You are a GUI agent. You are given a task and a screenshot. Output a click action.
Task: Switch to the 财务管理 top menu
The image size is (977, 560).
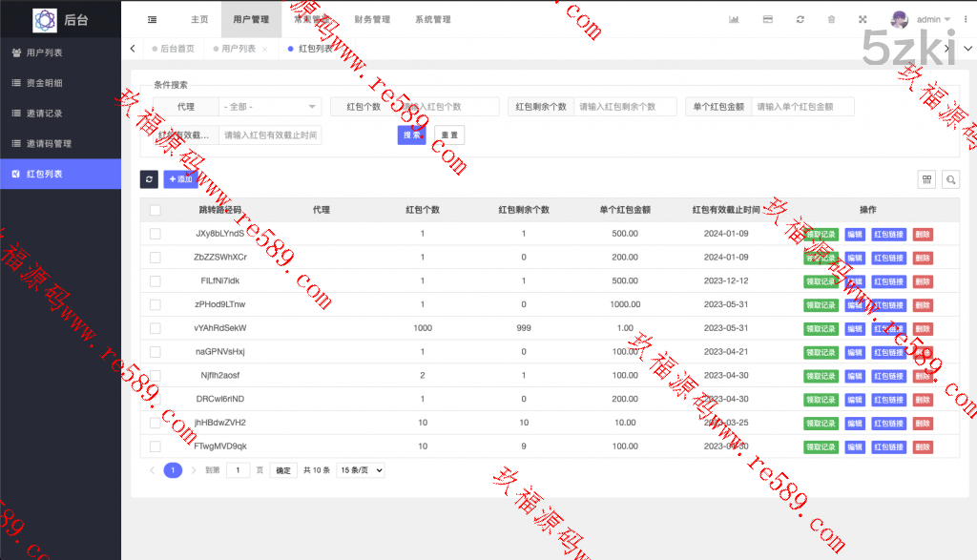371,19
